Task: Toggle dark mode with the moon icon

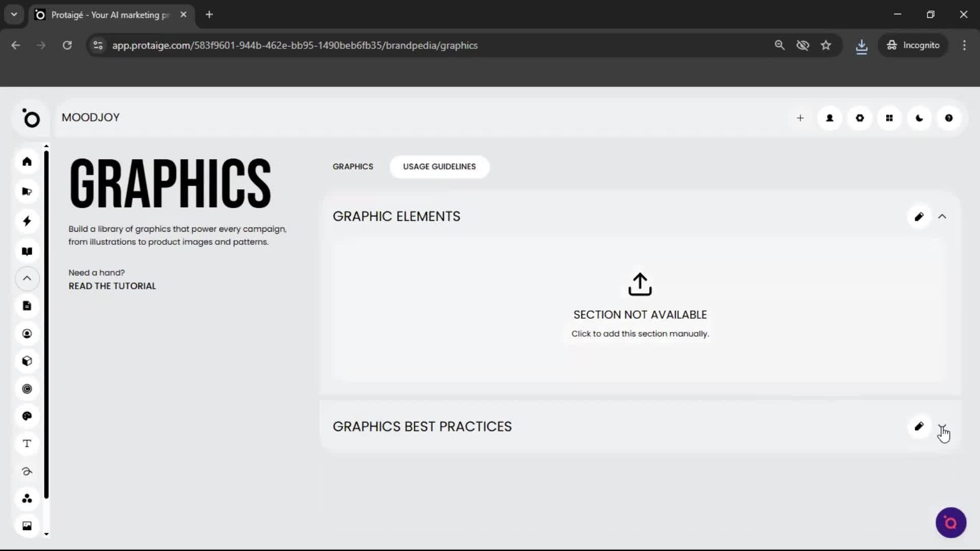Action: pyautogui.click(x=919, y=118)
